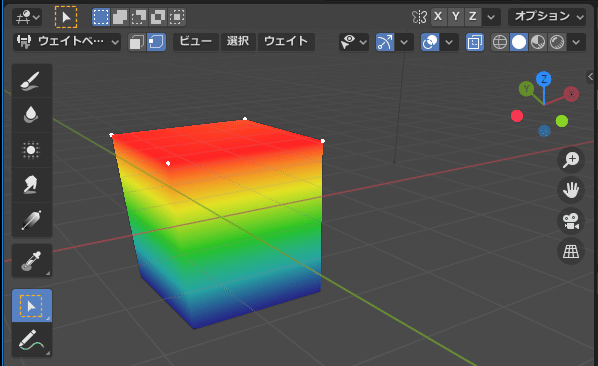The width and height of the screenshot is (598, 366).
Task: Open the visibility and selectability eye dropdown
Action: coord(354,42)
